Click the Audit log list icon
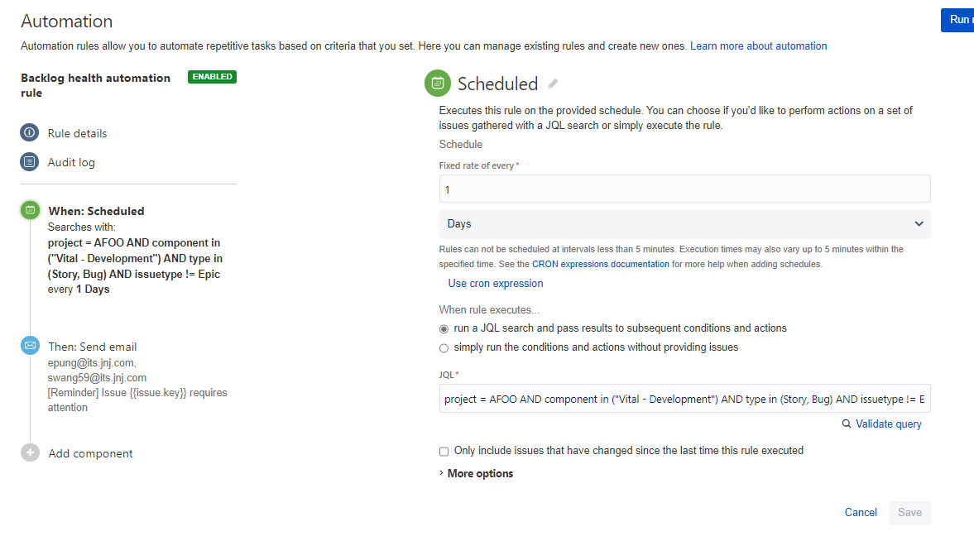 [x=29, y=161]
